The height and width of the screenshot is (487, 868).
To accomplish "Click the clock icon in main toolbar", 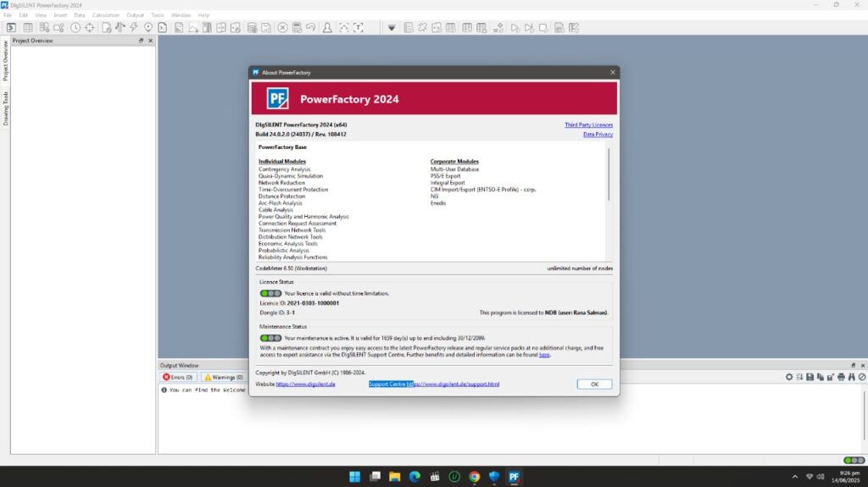I will (x=75, y=28).
